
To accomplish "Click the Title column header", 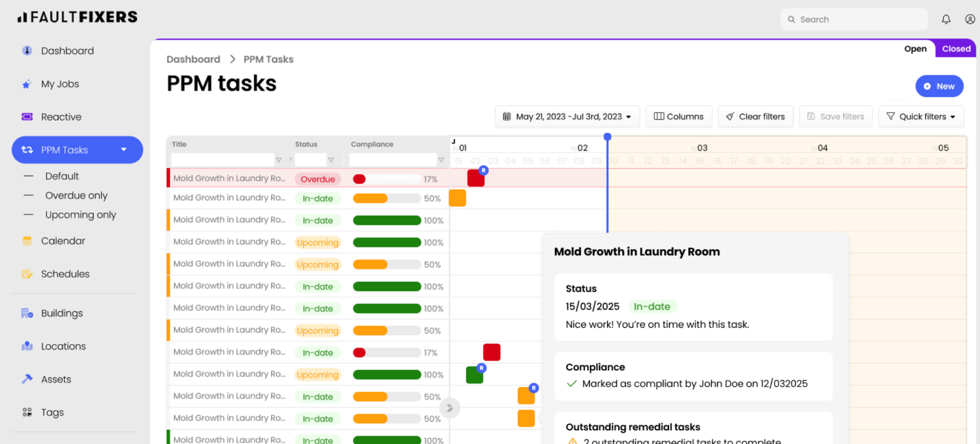I will tap(179, 144).
